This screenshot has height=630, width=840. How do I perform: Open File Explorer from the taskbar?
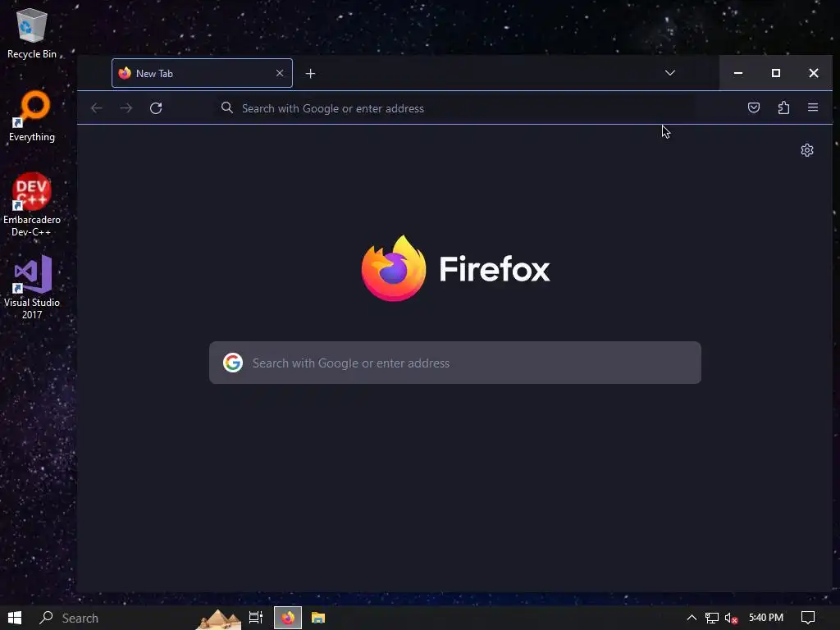[x=318, y=618]
